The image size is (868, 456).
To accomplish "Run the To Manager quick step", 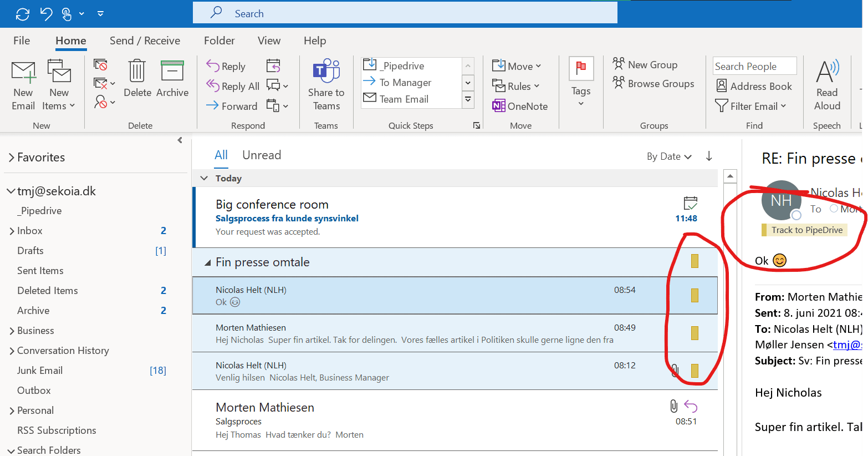I will point(411,82).
